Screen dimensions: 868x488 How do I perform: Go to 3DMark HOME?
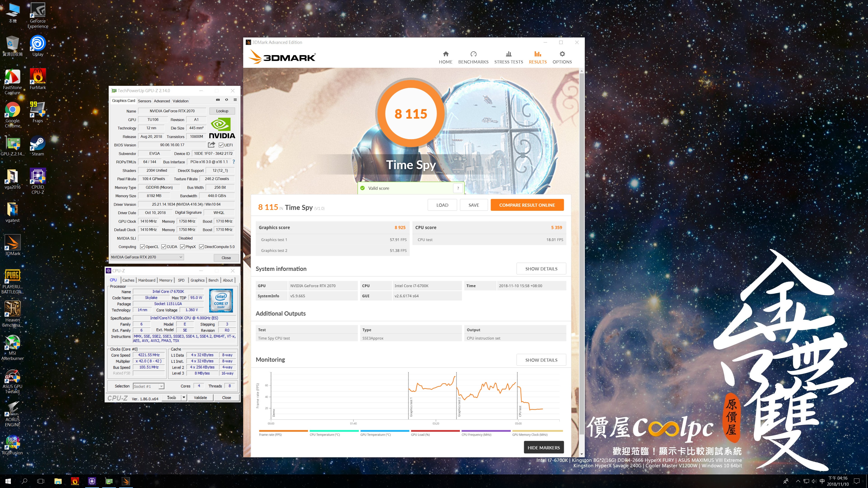[x=446, y=58]
